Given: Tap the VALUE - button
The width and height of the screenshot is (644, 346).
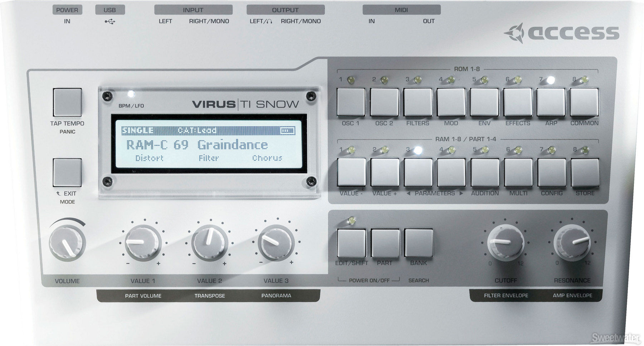Looking at the screenshot, I should tap(351, 172).
